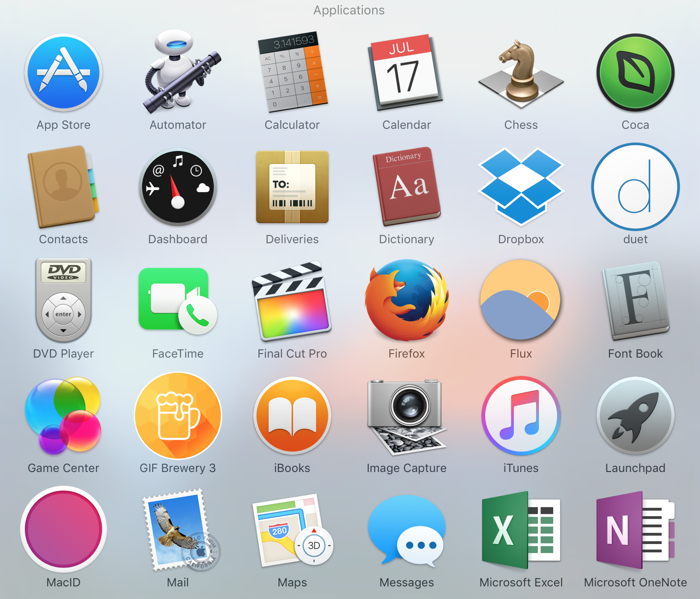Open GIF Brewery 3
This screenshot has height=599, width=700.
[x=177, y=415]
